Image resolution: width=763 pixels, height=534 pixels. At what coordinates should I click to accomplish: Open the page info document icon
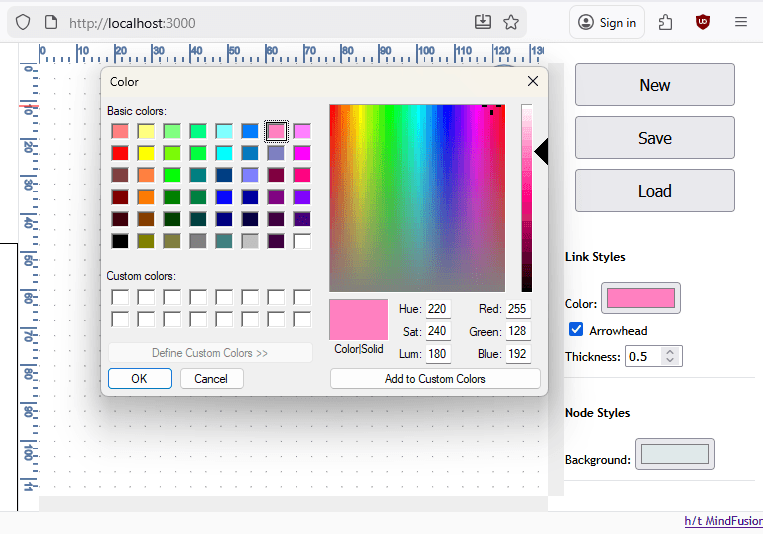(51, 22)
